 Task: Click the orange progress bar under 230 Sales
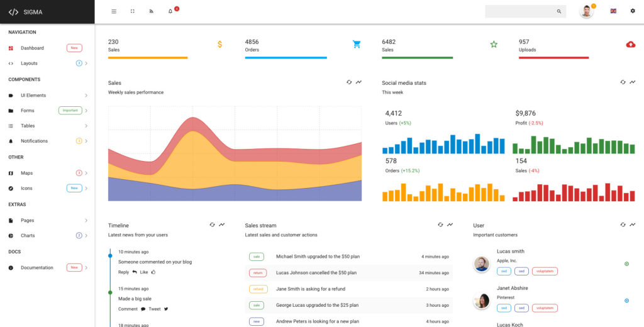click(x=148, y=58)
